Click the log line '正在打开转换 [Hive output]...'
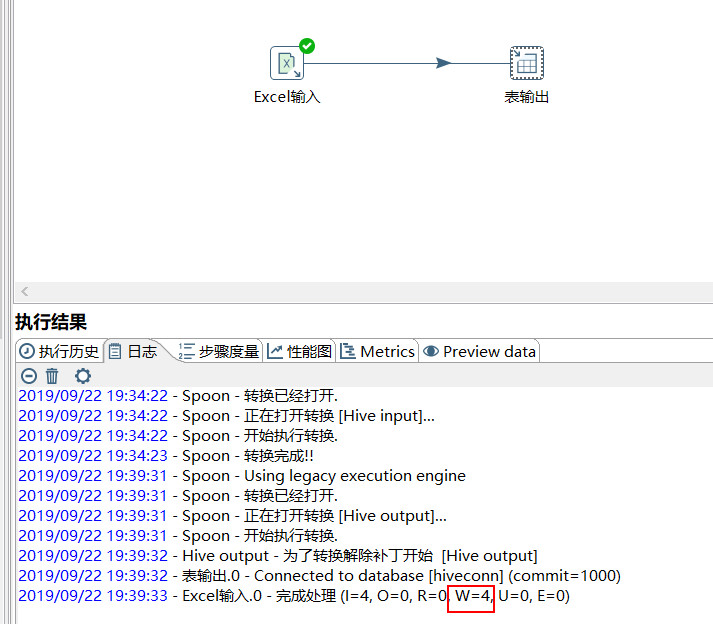Viewport: 713px width, 624px height. point(232,516)
